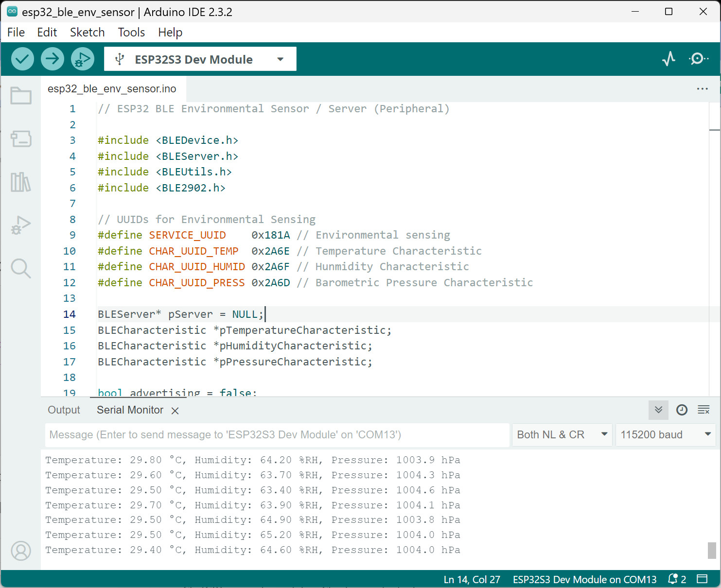Open the Debug panel in sidebar

[21, 225]
